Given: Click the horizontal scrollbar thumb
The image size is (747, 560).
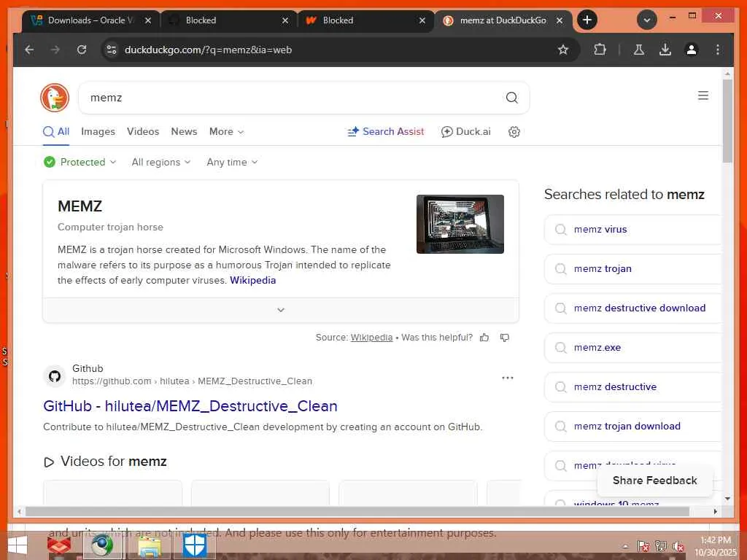Looking at the screenshot, I should (357, 511).
